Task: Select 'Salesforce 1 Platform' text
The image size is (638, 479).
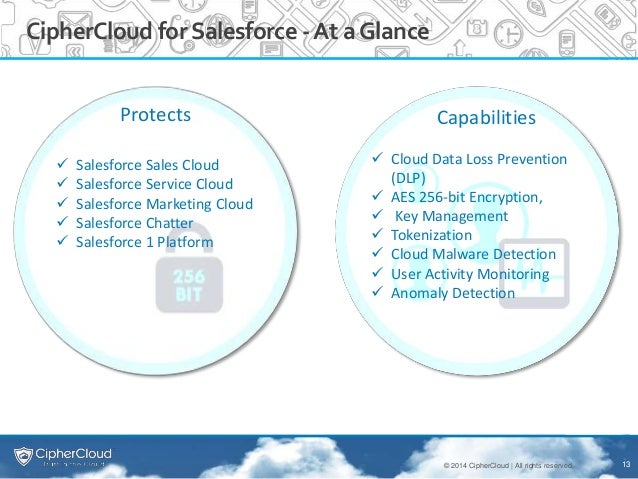Action: click(144, 242)
